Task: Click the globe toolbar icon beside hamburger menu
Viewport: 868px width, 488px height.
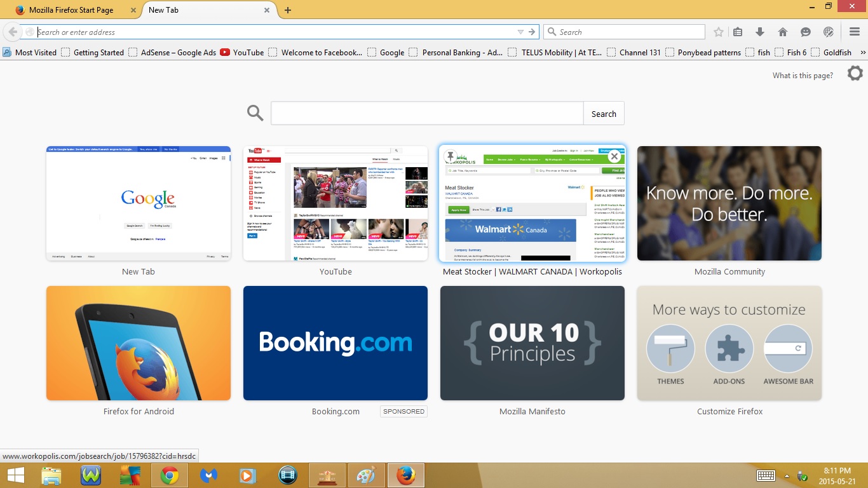Action: 828,32
